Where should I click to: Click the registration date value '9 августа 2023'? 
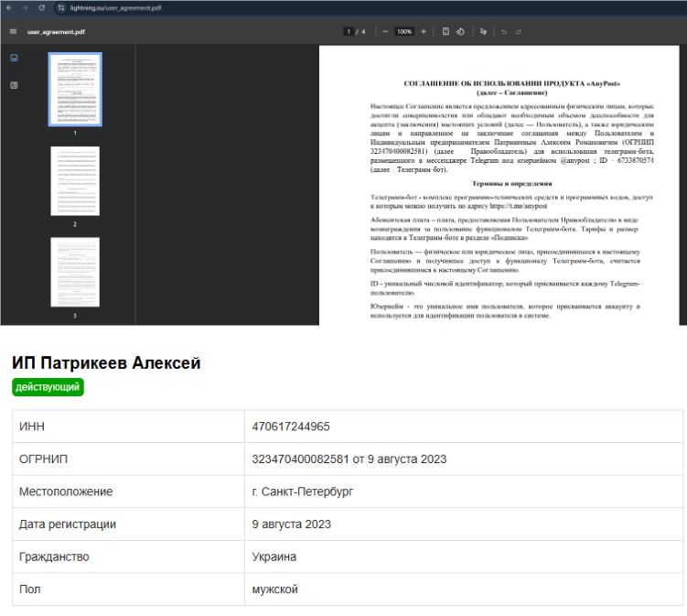(x=292, y=524)
